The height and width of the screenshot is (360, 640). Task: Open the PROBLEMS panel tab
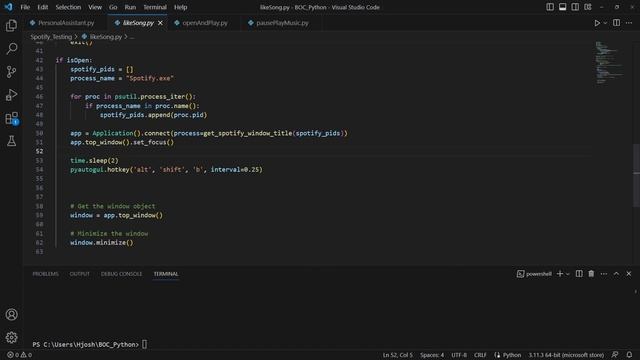click(45, 274)
